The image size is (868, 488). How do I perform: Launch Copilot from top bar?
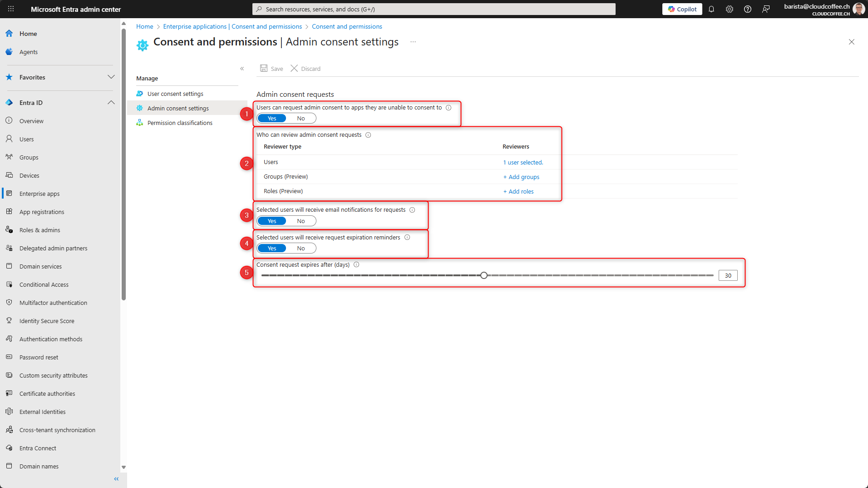point(682,9)
